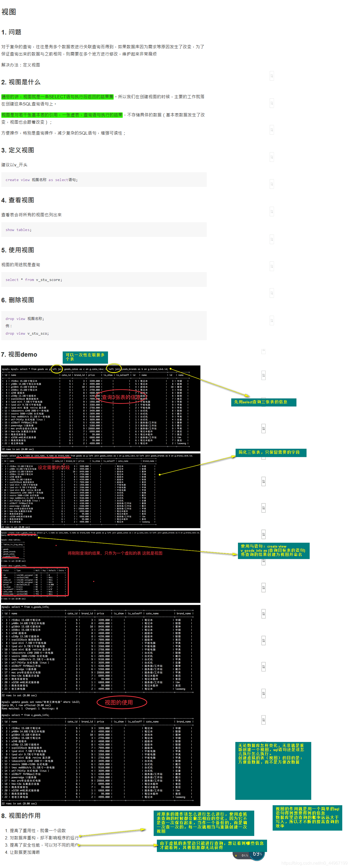Click list item '1. 提高了重用性，就像一个函数'
The width and height of the screenshot is (350, 868).
point(35,830)
